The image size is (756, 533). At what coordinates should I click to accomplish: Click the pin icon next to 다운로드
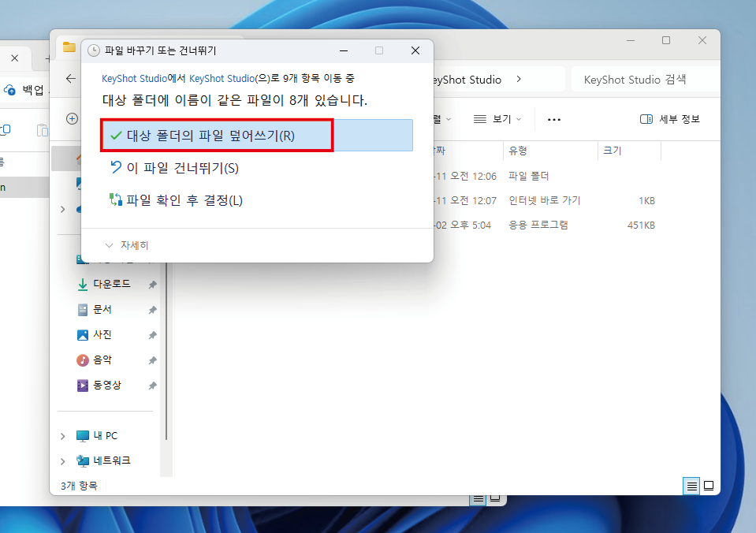click(152, 285)
